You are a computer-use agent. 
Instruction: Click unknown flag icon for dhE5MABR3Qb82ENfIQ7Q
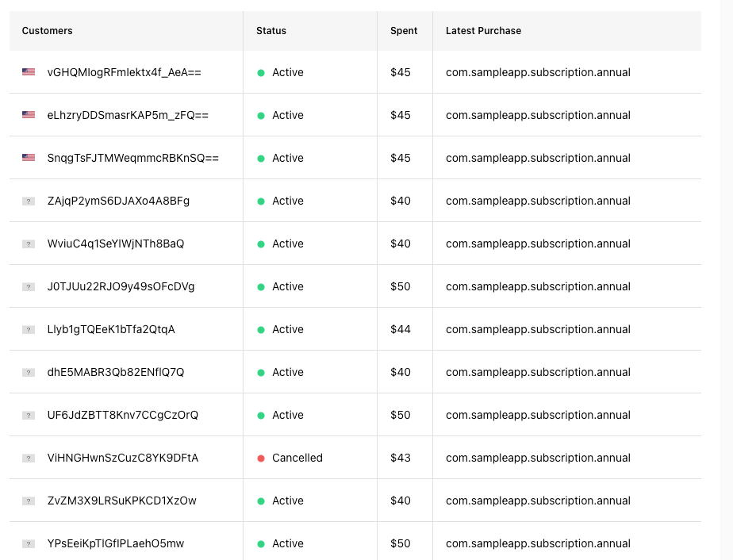point(29,373)
